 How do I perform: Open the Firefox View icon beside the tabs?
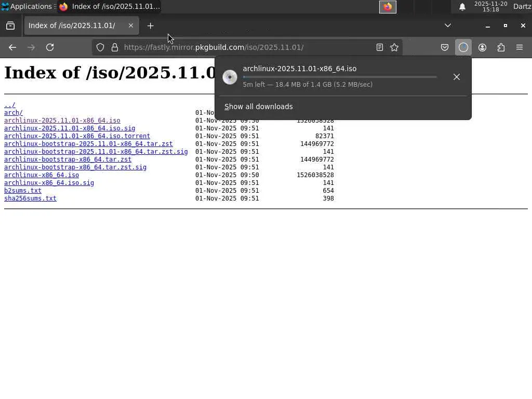click(10, 26)
